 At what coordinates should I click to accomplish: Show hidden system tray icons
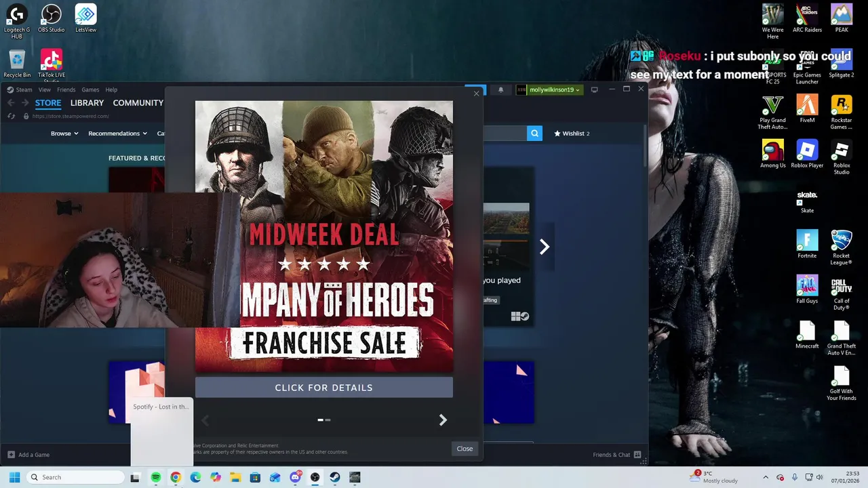766,477
